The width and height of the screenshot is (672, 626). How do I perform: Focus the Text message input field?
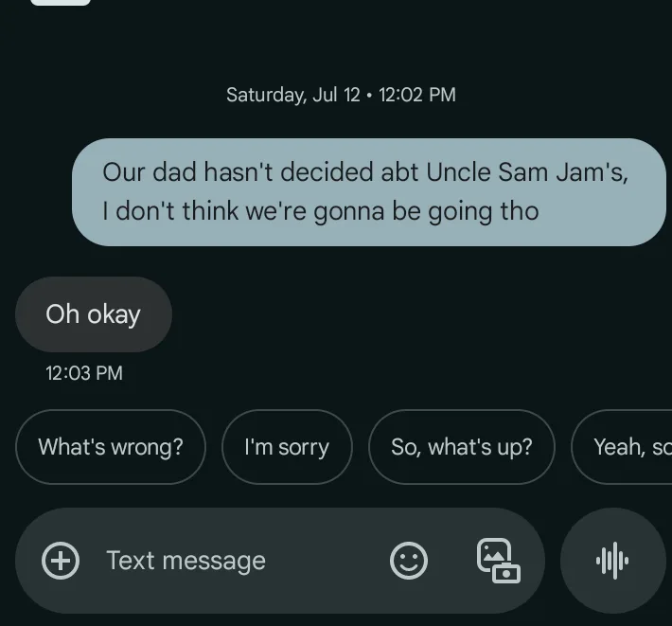pos(280,561)
